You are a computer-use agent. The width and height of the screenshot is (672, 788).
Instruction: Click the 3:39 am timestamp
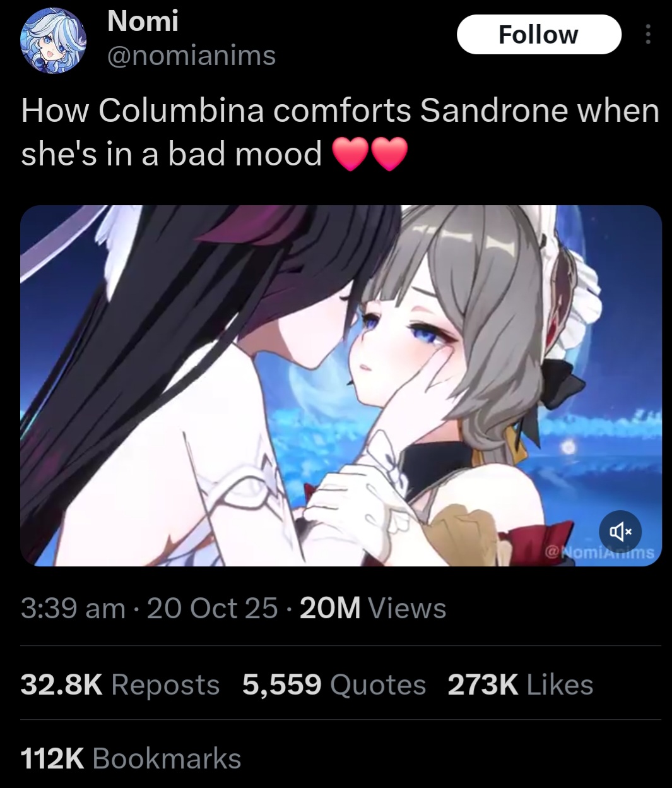(73, 608)
